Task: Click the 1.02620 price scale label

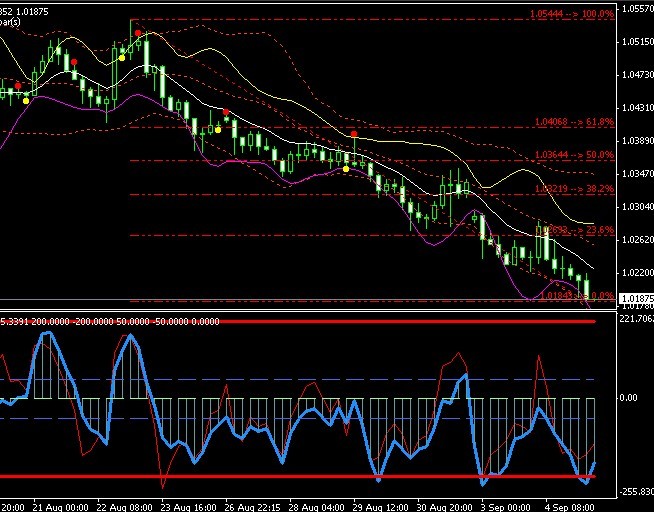Action: (637, 239)
